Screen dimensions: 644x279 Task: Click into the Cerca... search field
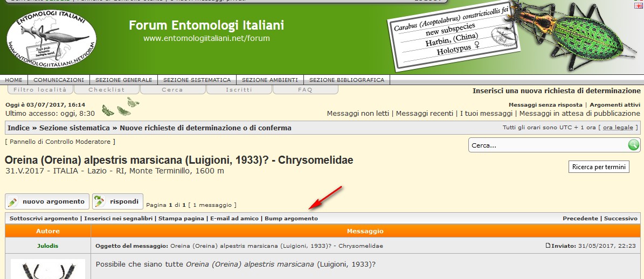(x=547, y=145)
